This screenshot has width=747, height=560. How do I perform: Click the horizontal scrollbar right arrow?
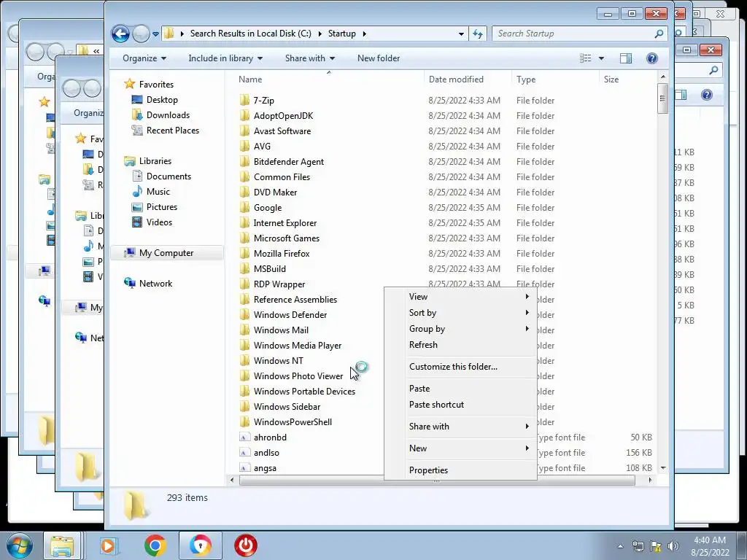pos(650,480)
